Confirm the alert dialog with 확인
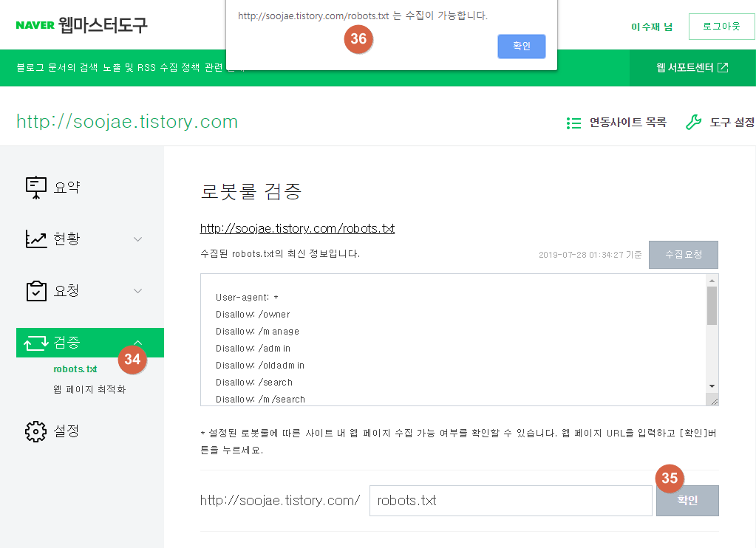 click(522, 47)
